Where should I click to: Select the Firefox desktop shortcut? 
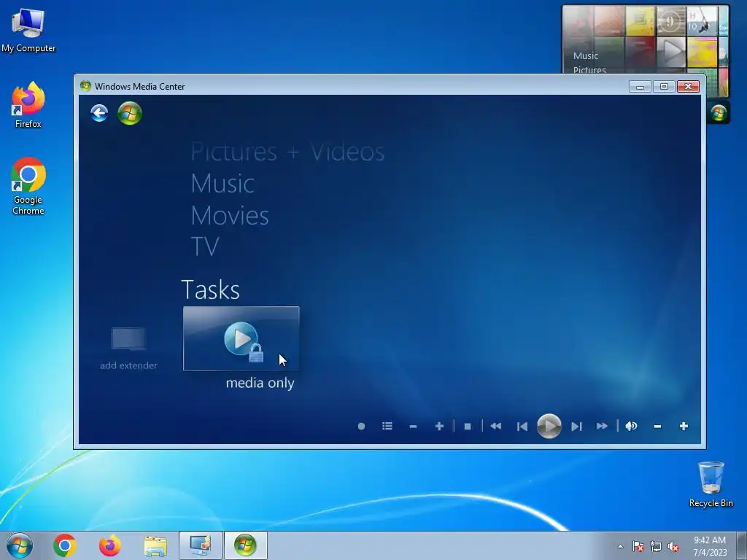(x=28, y=105)
